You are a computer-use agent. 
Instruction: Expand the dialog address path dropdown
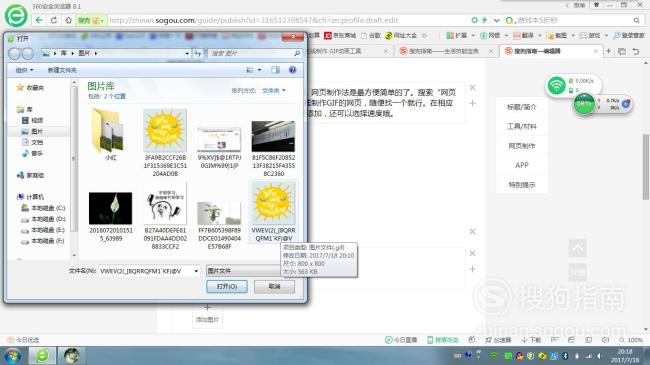coord(187,54)
